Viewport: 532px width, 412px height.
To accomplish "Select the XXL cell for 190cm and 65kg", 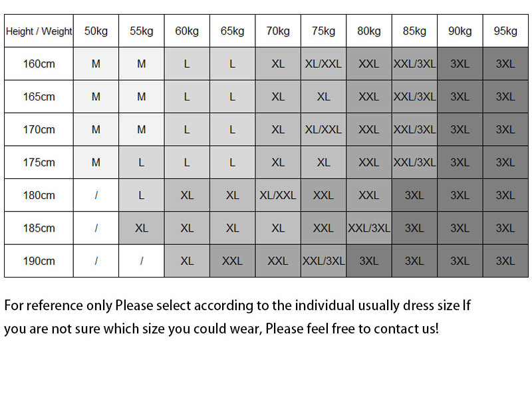I will [232, 261].
